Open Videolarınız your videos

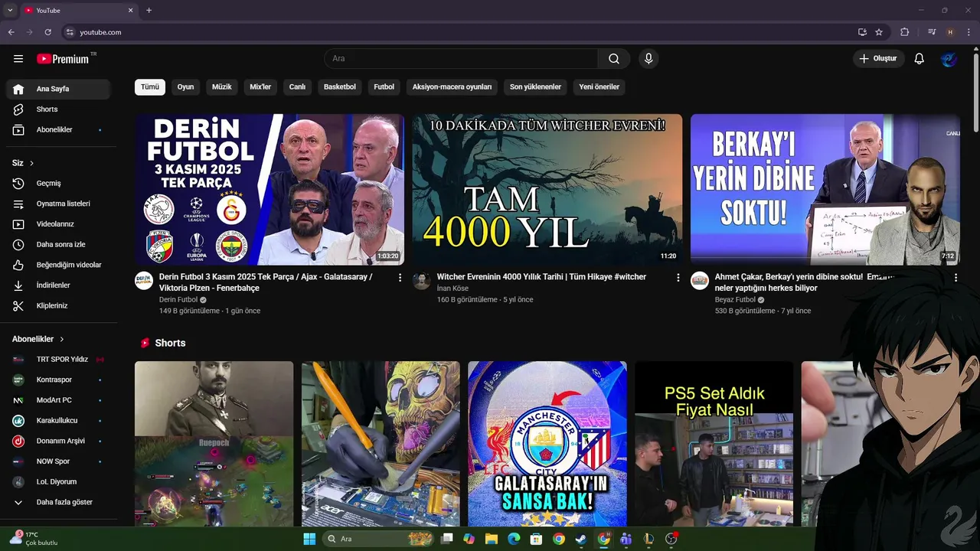click(x=58, y=224)
